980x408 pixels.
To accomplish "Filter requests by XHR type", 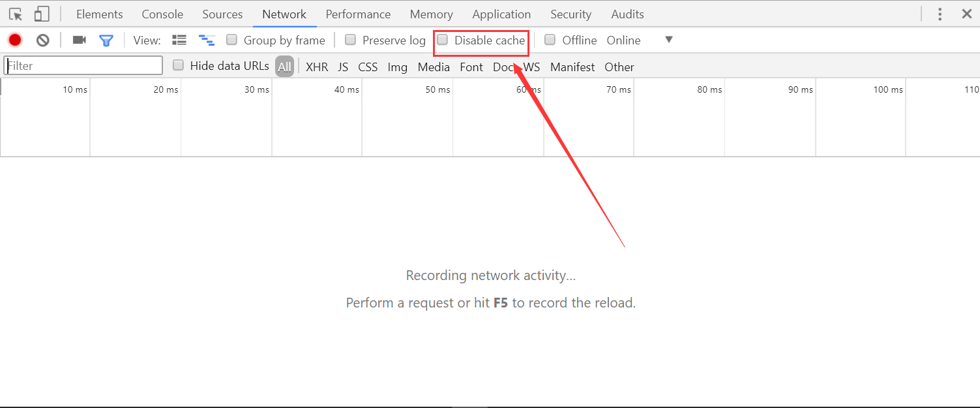I will (x=317, y=67).
